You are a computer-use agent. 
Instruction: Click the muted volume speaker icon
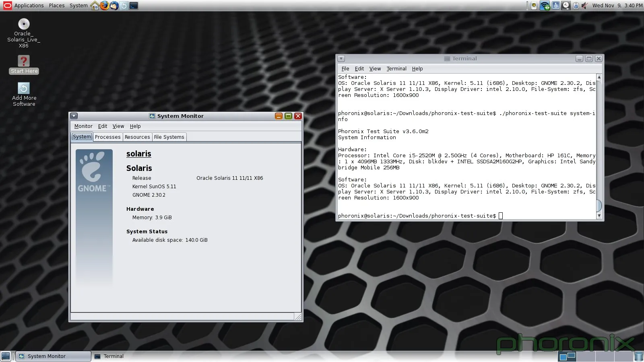[x=585, y=6]
